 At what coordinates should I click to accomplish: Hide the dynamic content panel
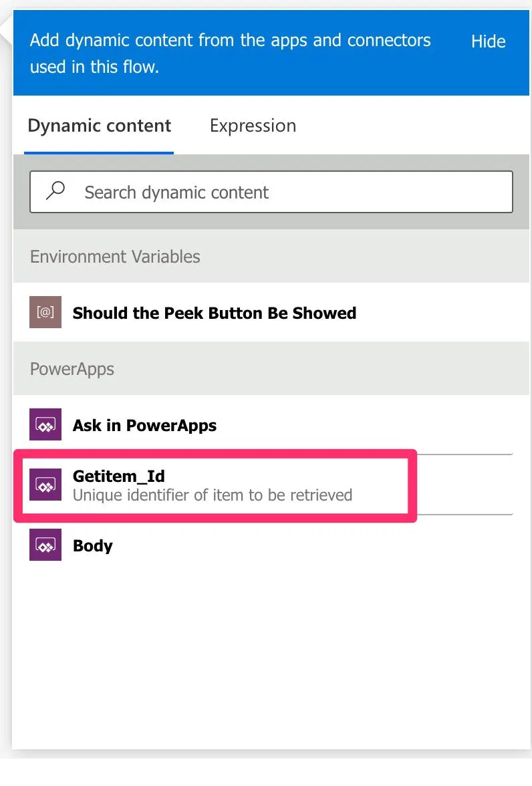(x=488, y=41)
